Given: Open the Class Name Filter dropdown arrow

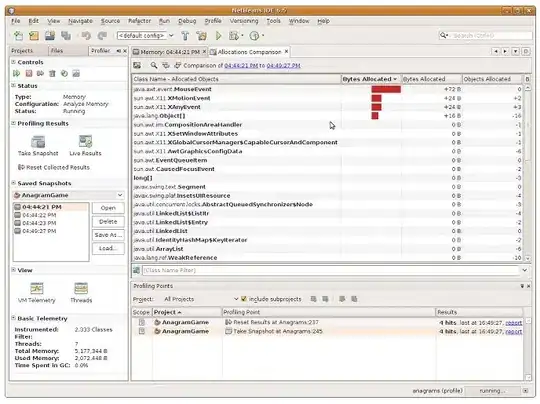Looking at the screenshot, I should pos(524,270).
